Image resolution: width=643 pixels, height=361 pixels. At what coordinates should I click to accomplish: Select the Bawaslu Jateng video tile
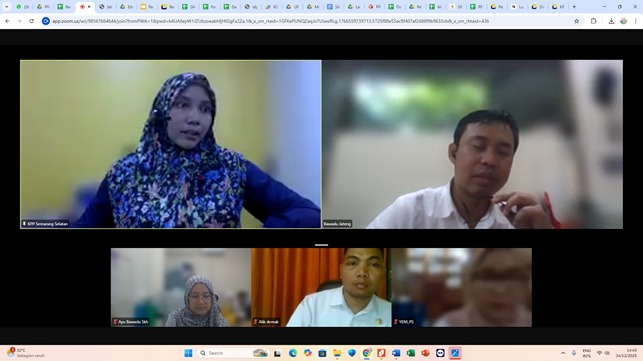pyautogui.click(x=472, y=144)
